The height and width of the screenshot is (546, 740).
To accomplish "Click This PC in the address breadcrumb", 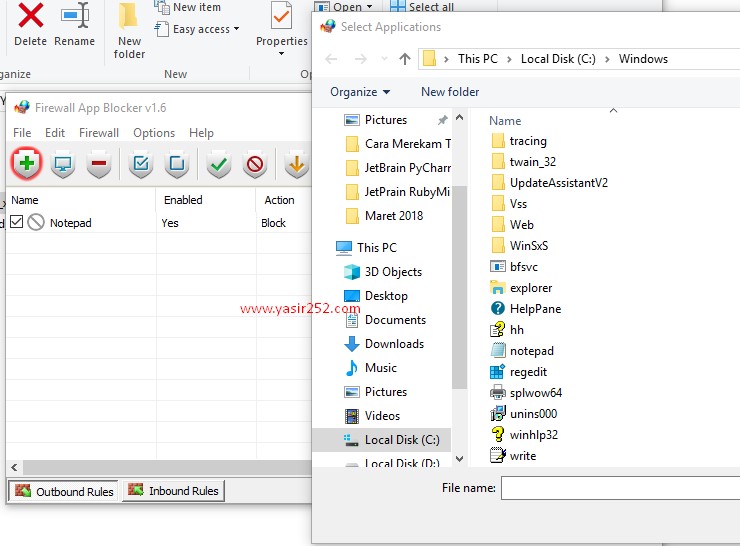I will 478,59.
